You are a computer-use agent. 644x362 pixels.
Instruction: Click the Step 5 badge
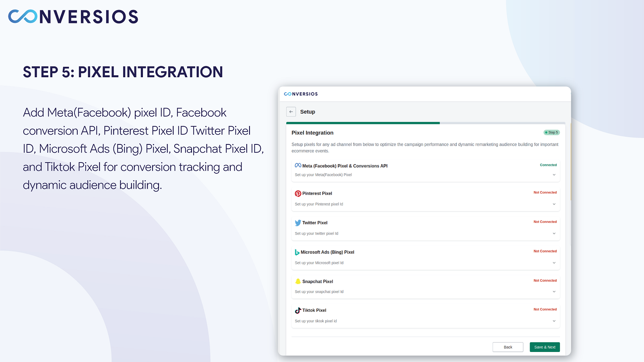551,132
